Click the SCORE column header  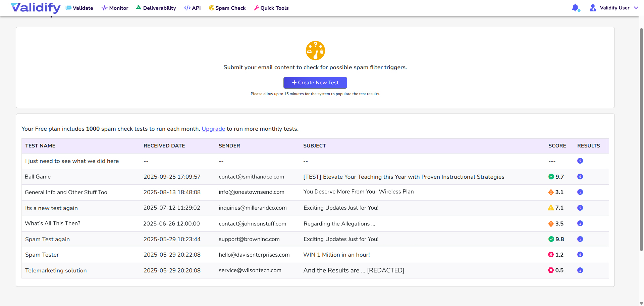point(557,146)
